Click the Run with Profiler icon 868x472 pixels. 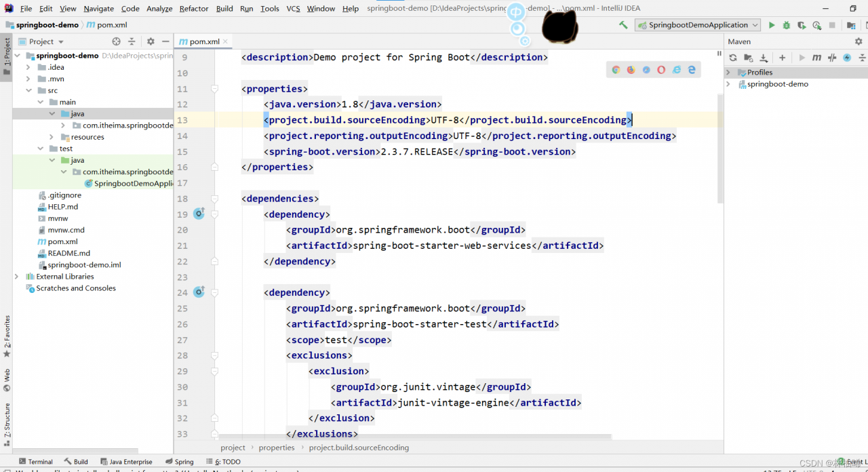816,25
